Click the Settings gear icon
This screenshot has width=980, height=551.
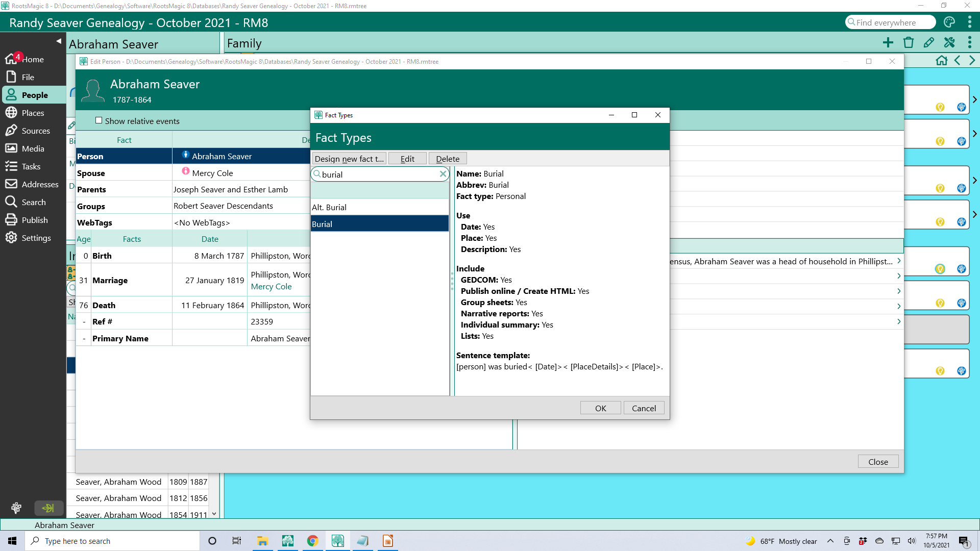tap(11, 238)
